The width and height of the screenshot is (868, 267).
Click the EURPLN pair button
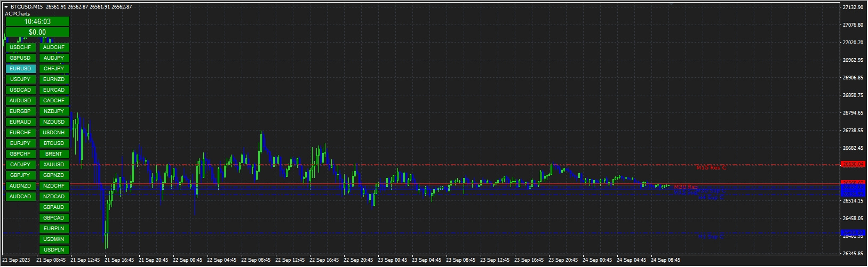(x=54, y=229)
